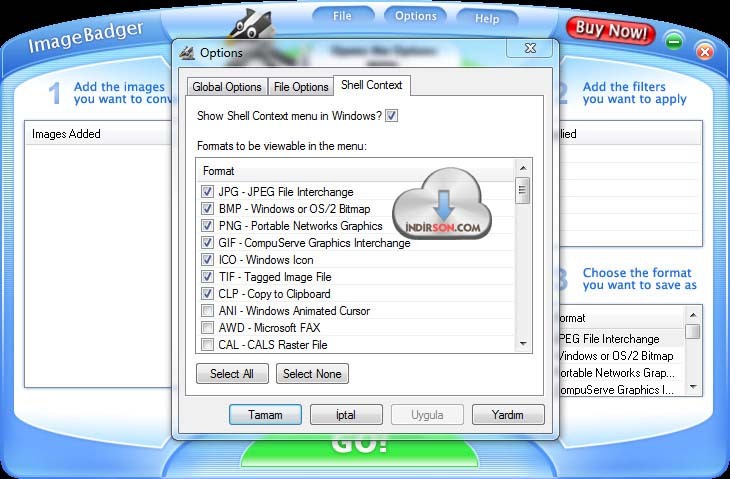Select JPEG File Interchange in save list

point(621,339)
